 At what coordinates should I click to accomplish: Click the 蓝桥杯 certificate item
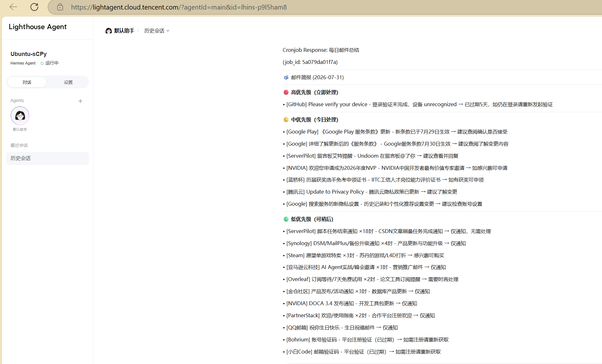pyautogui.click(x=383, y=180)
